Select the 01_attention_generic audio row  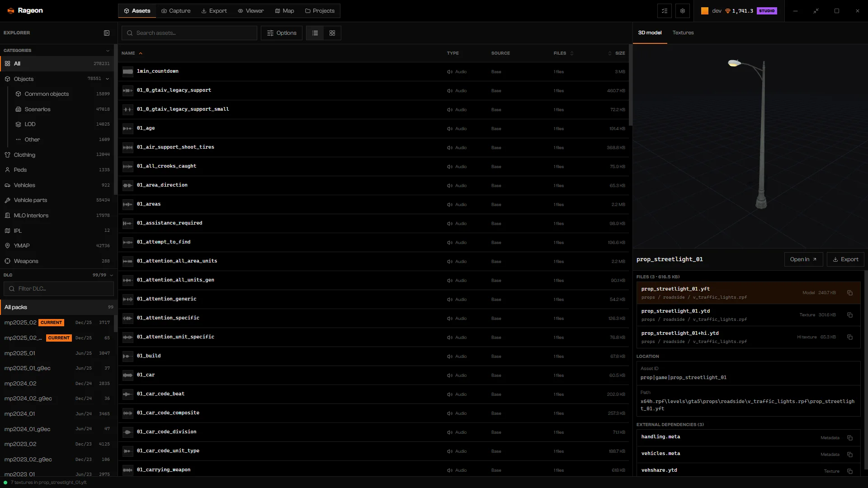(x=373, y=300)
